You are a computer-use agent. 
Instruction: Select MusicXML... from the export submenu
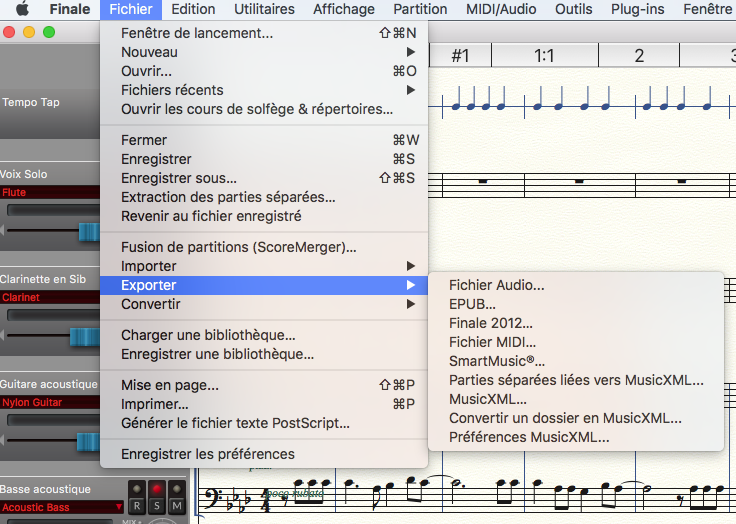click(488, 399)
